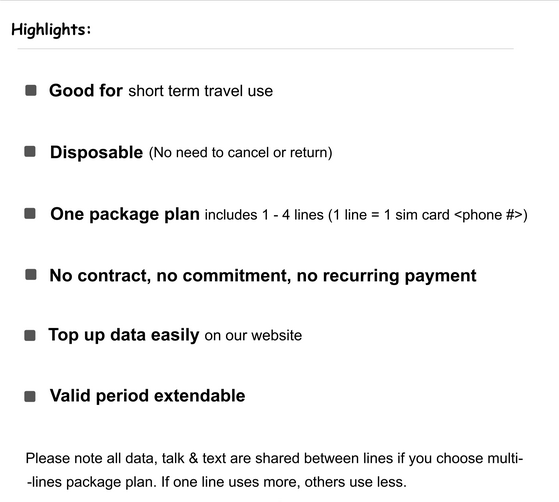The width and height of the screenshot is (559, 502).
Task: Click the Highlights: heading
Action: [51, 30]
